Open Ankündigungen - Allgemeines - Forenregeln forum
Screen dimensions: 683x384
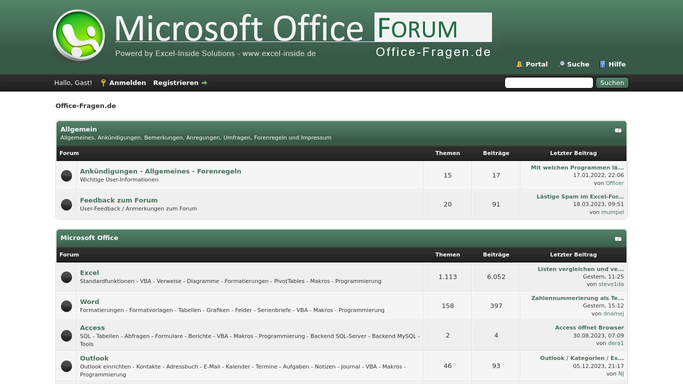[x=160, y=171]
